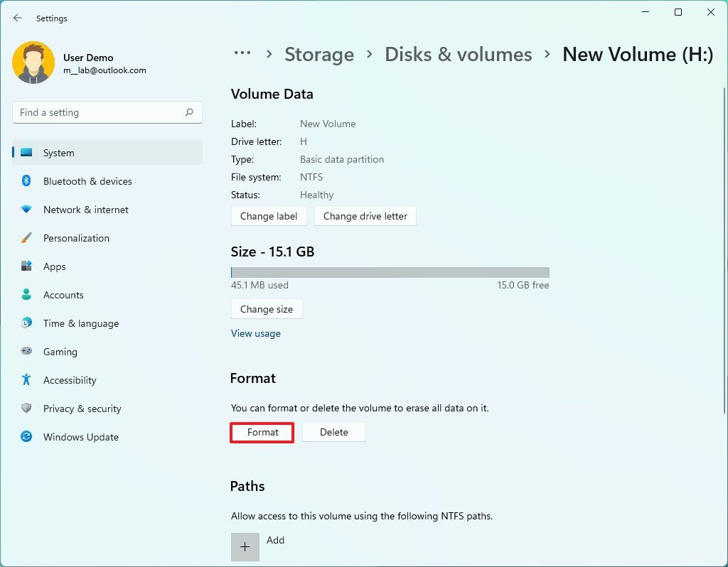
Task: Click the Add icon under Paths
Action: tap(245, 546)
